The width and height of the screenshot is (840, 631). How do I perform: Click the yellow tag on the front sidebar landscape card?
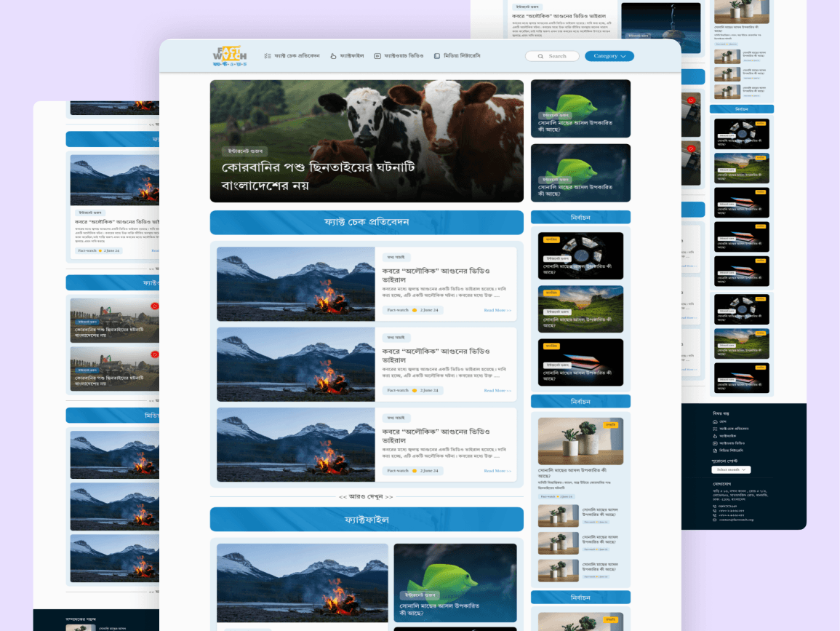pyautogui.click(x=551, y=293)
